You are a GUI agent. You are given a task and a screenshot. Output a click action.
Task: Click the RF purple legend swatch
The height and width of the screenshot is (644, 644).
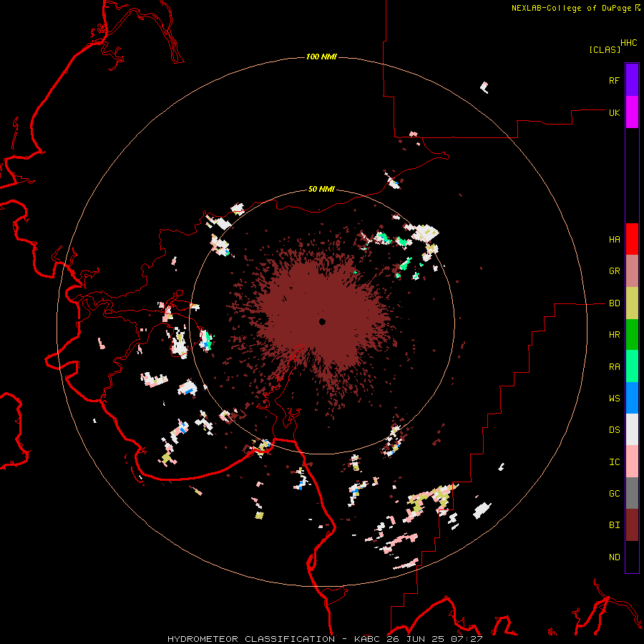coord(632,80)
